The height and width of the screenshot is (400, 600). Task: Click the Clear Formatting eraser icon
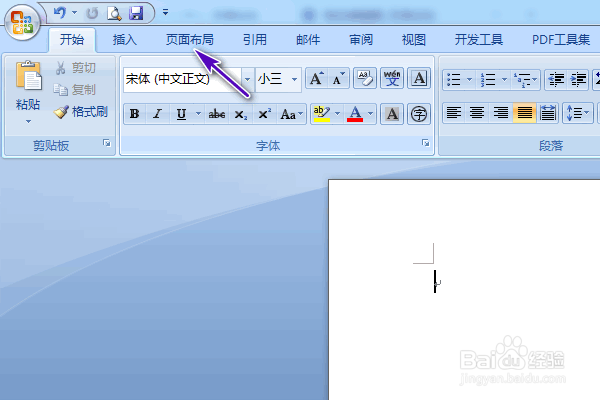pos(365,78)
